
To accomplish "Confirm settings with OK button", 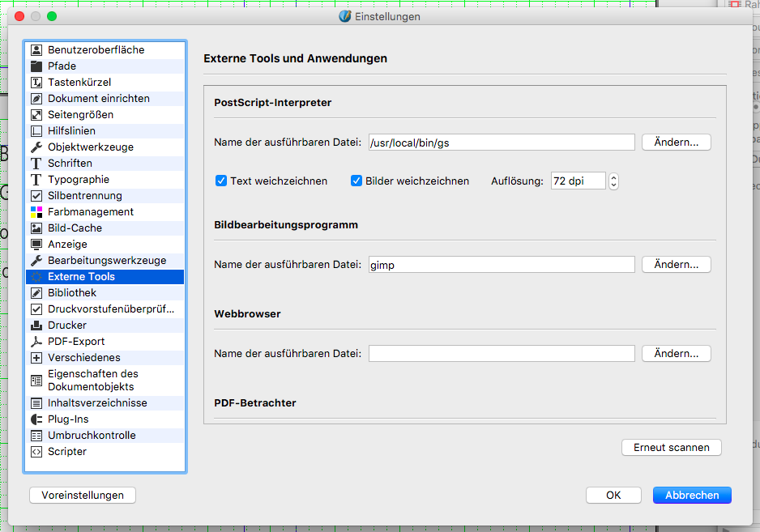I will [x=613, y=496].
